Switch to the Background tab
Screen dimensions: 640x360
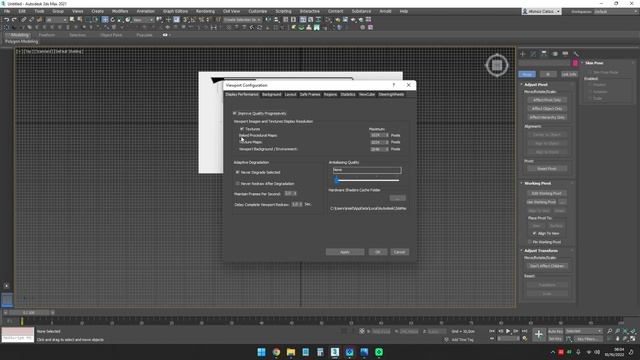tap(271, 94)
